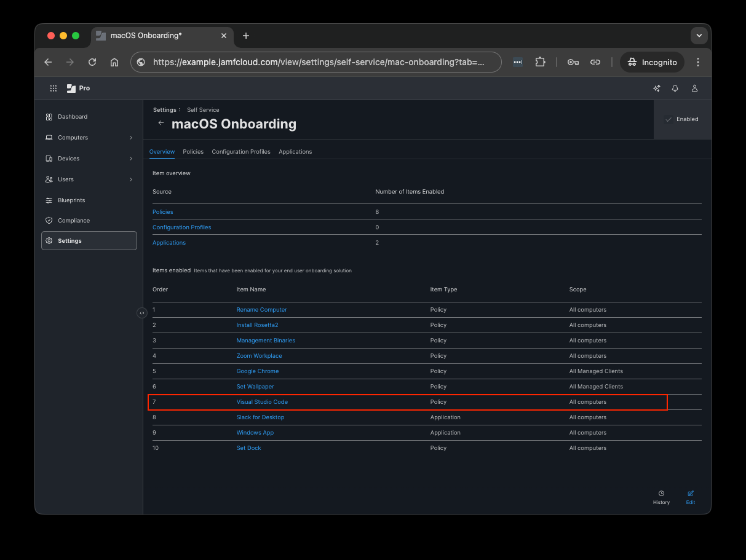Open Policies link in Item overview
Viewport: 746px width, 560px height.
pyautogui.click(x=163, y=212)
